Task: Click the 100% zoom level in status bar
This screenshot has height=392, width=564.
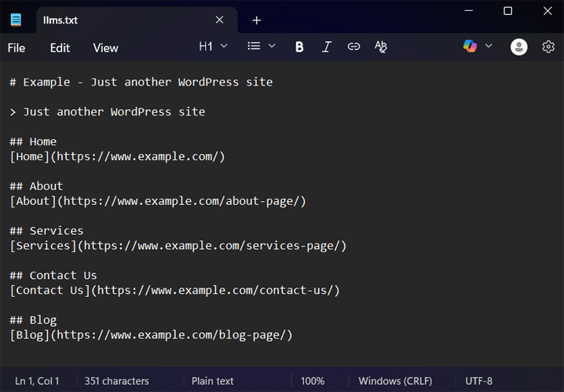Action: click(x=313, y=381)
